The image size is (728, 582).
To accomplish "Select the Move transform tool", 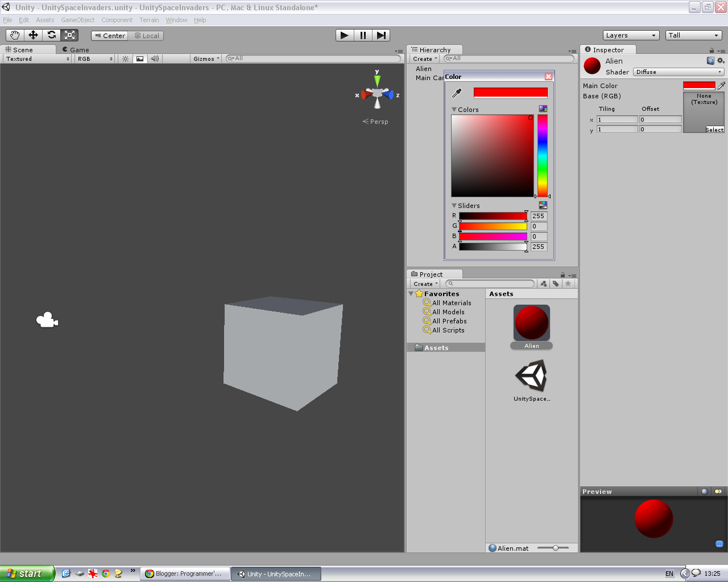I will [x=33, y=35].
